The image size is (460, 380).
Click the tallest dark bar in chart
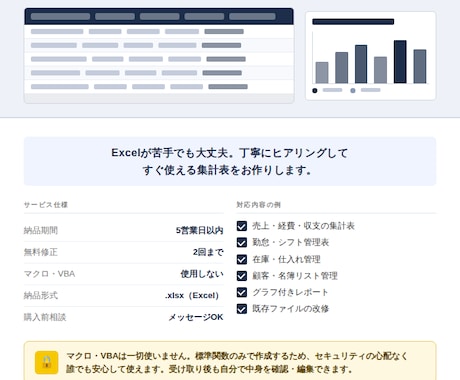tap(400, 62)
